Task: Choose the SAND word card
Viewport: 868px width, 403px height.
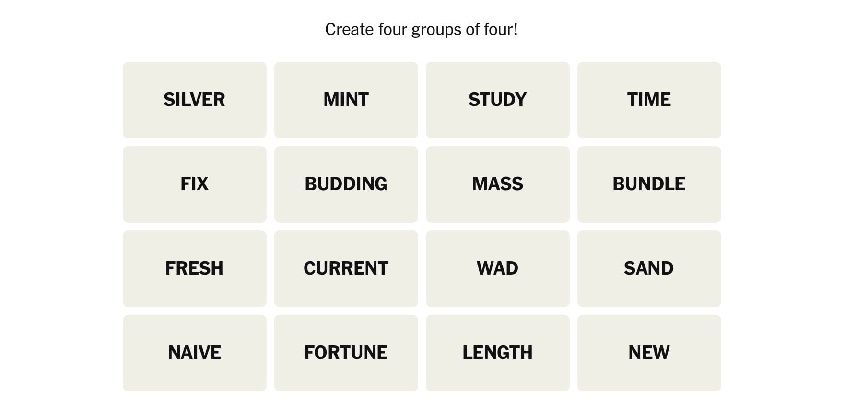Action: coord(649,268)
